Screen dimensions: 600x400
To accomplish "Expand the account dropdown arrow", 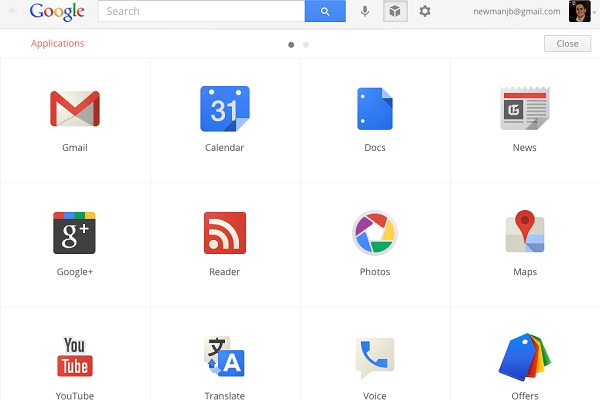I will click(594, 13).
